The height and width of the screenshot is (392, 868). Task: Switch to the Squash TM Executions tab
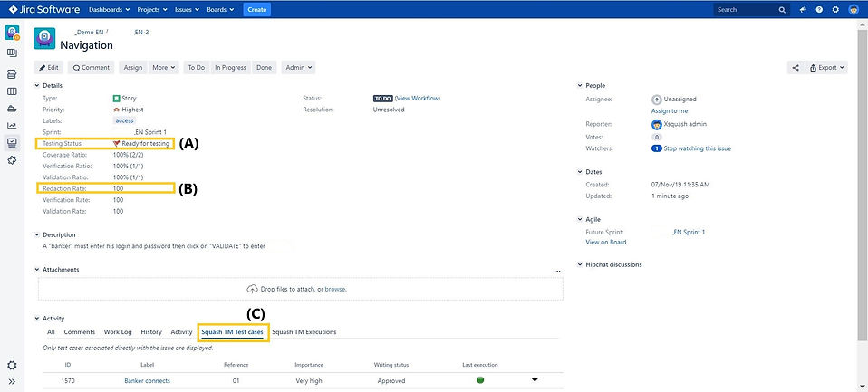coord(304,332)
